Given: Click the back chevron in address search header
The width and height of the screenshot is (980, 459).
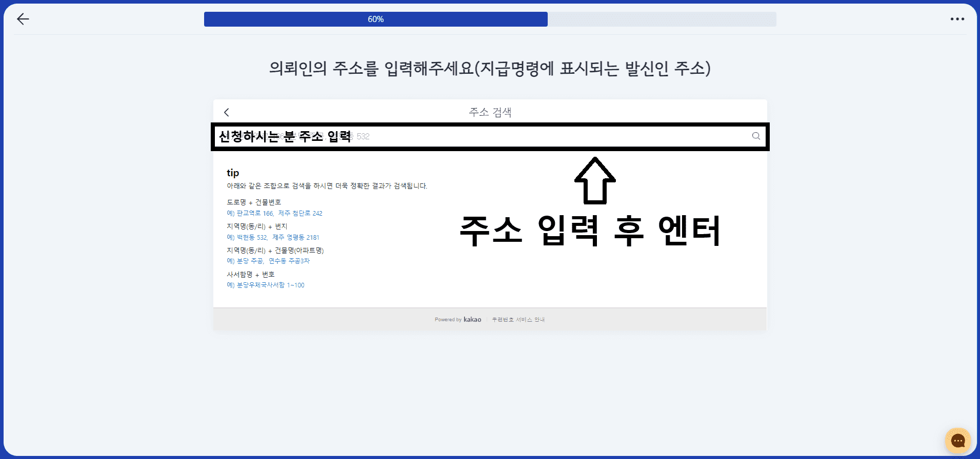Looking at the screenshot, I should pos(227,112).
